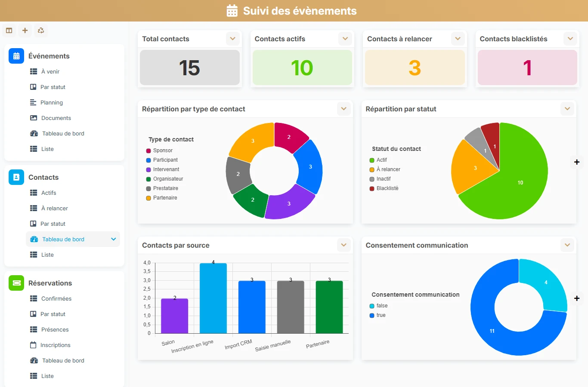Click the table icon beside Présences

coord(34,329)
